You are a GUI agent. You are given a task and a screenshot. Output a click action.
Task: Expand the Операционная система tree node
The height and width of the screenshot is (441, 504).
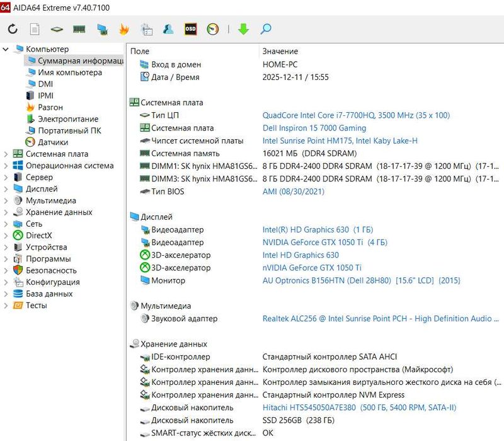6,166
